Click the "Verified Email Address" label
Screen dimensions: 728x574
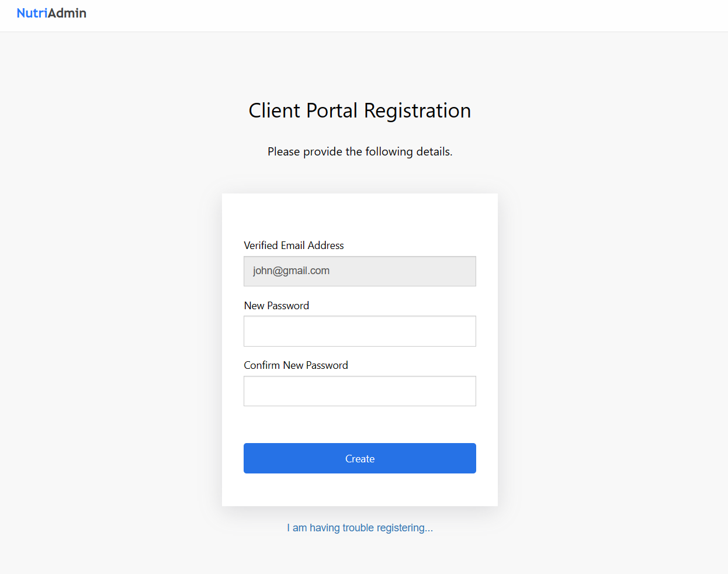[x=293, y=245]
